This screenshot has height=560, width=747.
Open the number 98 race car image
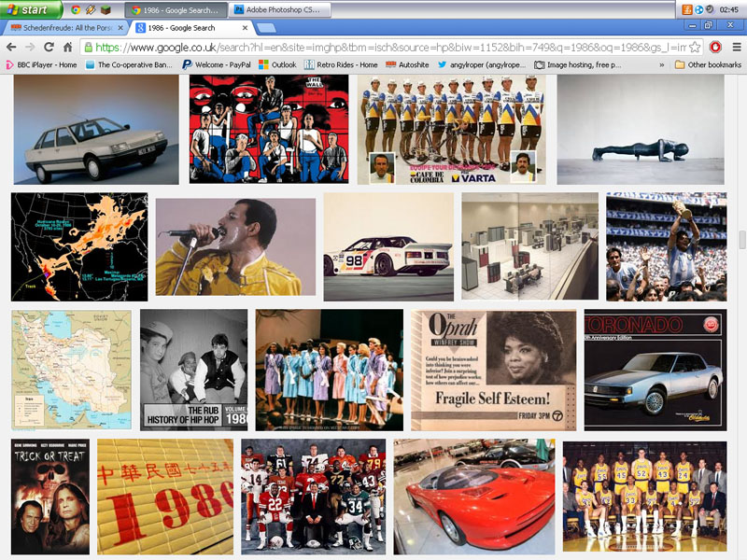388,246
